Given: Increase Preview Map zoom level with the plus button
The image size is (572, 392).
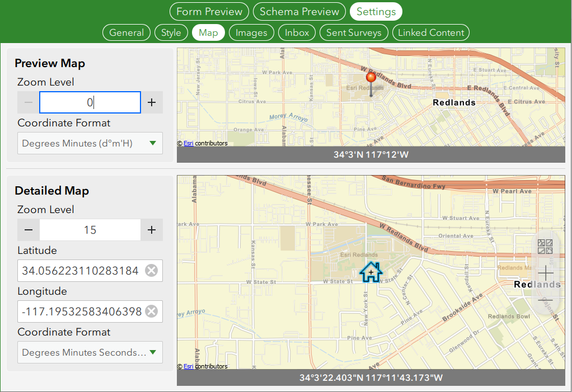Looking at the screenshot, I should [152, 102].
